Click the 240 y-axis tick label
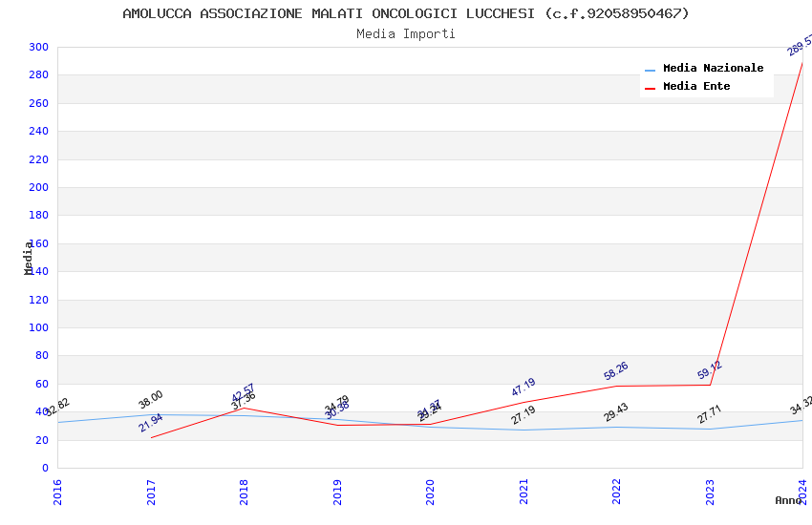This screenshot has width=812, height=525. point(39,131)
